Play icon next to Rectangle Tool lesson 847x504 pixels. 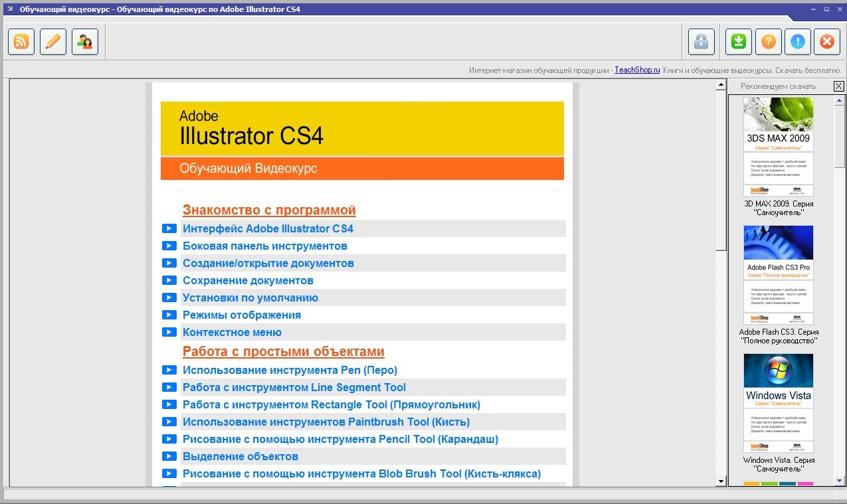coord(169,404)
